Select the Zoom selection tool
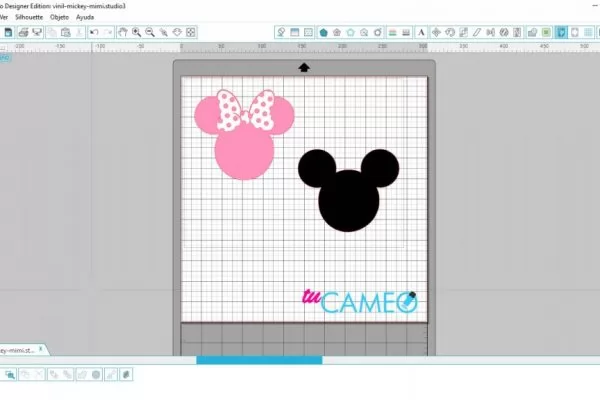This screenshot has height=400, width=600. [x=163, y=32]
